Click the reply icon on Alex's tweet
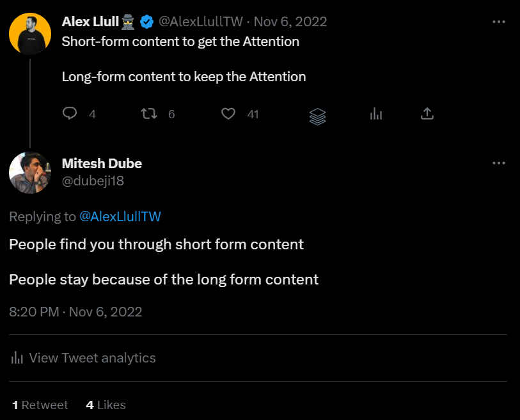This screenshot has height=420, width=520. pos(70,114)
